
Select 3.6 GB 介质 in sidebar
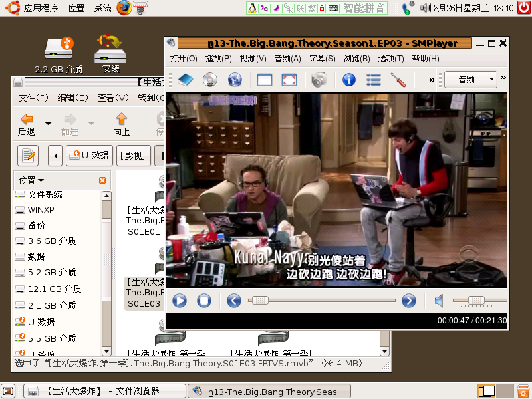tap(45, 241)
